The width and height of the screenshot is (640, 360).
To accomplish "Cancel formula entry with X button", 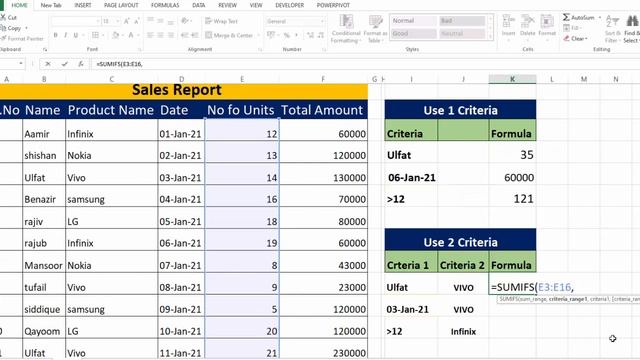I will (x=48, y=64).
